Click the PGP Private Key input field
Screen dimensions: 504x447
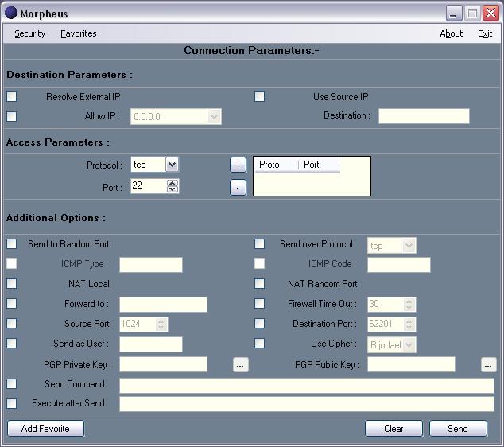click(x=163, y=364)
